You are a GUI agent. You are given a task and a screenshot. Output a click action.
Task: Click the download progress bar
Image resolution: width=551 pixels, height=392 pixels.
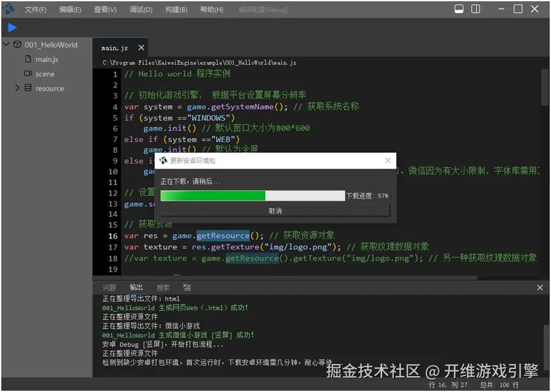tap(252, 196)
